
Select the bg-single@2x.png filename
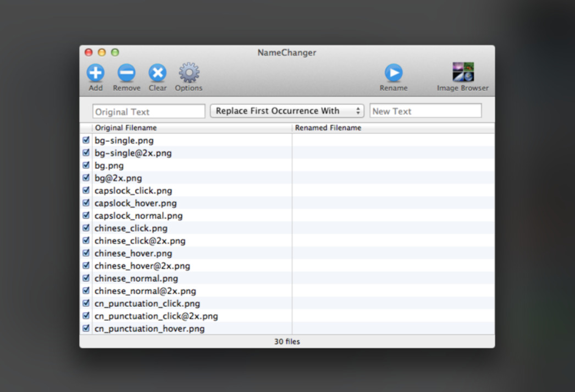click(x=132, y=153)
